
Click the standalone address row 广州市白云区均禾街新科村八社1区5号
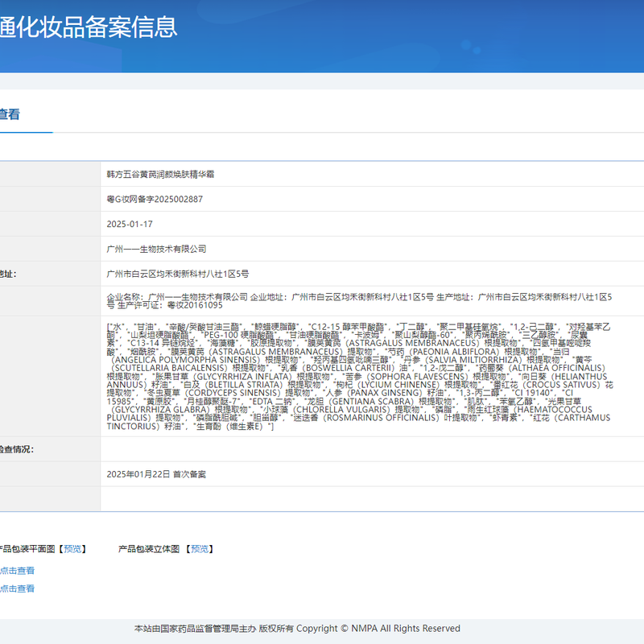tap(178, 274)
